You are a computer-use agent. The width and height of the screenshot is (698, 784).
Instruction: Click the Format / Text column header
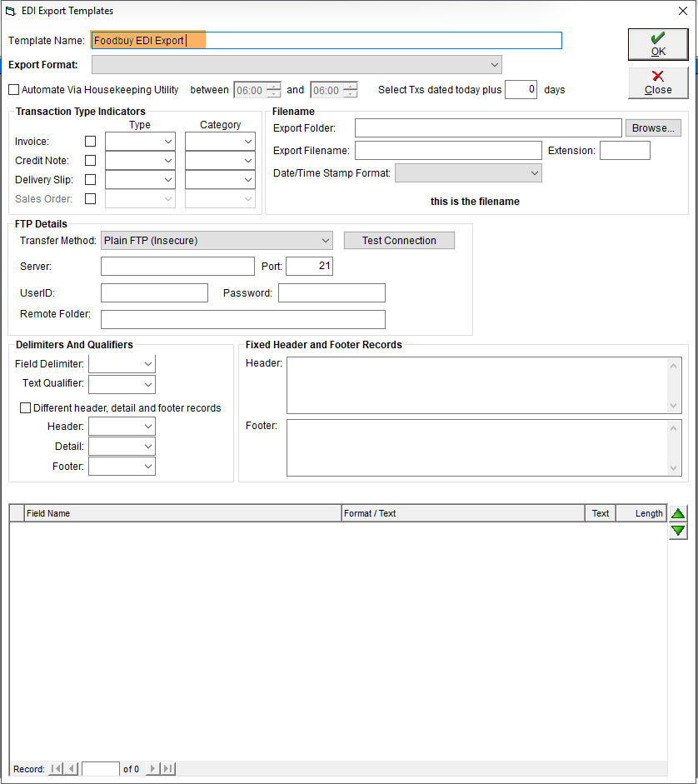(463, 513)
